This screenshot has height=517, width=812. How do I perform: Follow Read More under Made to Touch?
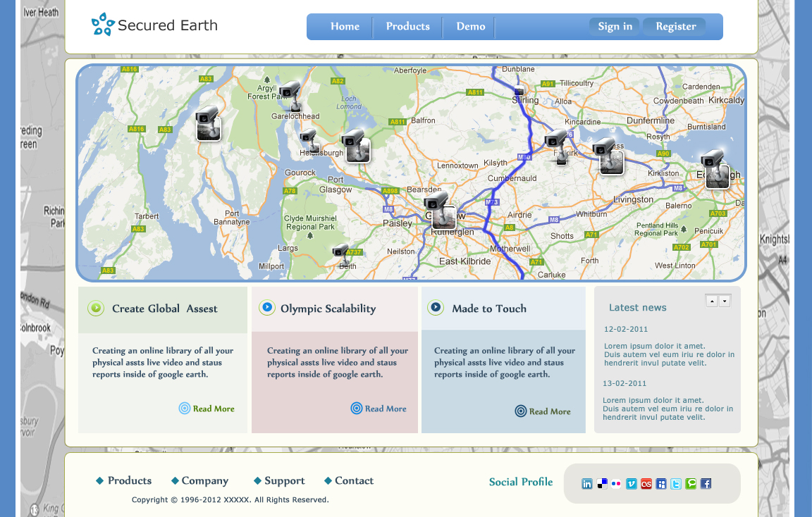543,411
